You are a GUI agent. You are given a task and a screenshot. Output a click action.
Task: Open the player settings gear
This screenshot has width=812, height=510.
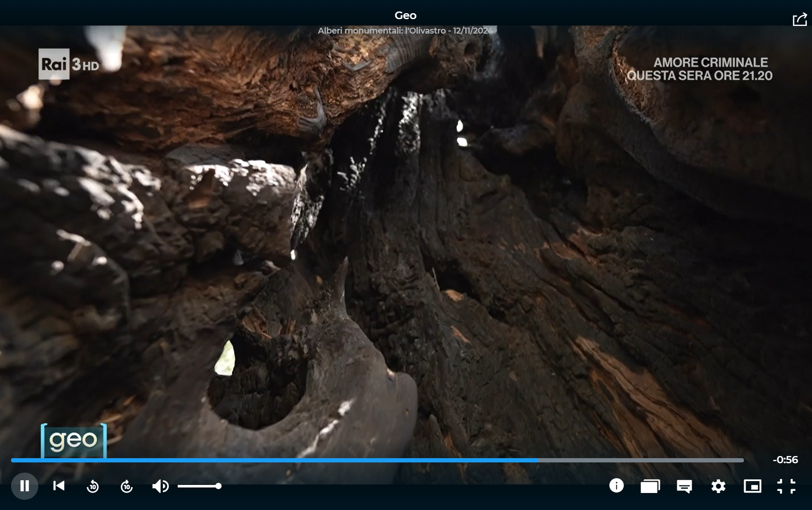[x=718, y=486]
